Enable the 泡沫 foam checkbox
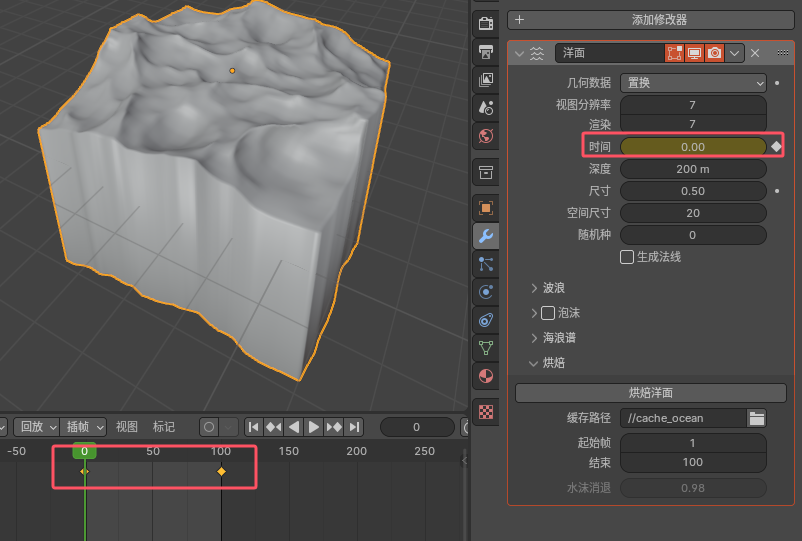Viewport: 802px width, 541px height. point(548,313)
